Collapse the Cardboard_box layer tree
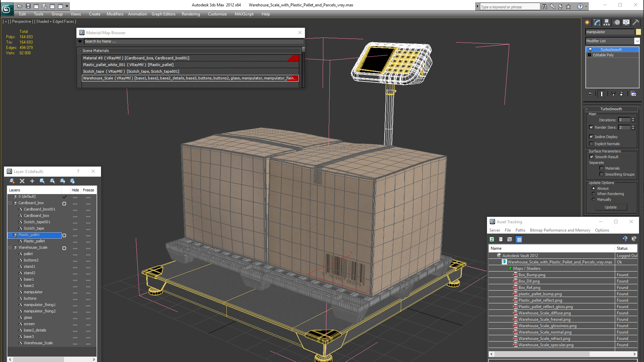The width and height of the screenshot is (644, 362). (10, 203)
